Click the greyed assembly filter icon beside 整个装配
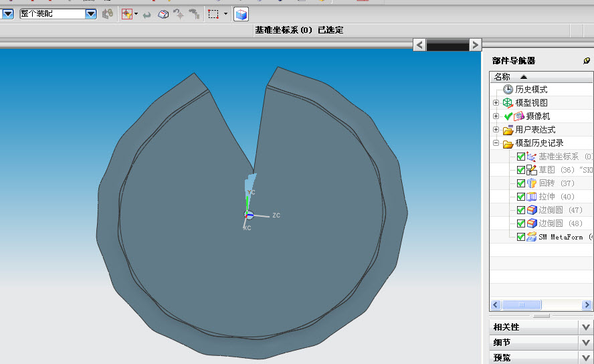Image resolution: width=594 pixels, height=364 pixels. coord(108,14)
